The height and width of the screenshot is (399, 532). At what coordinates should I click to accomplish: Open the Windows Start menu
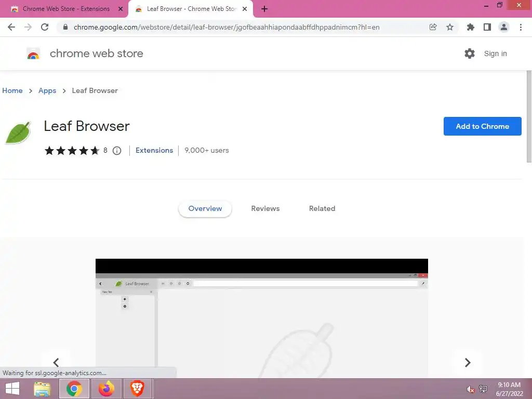click(x=12, y=389)
